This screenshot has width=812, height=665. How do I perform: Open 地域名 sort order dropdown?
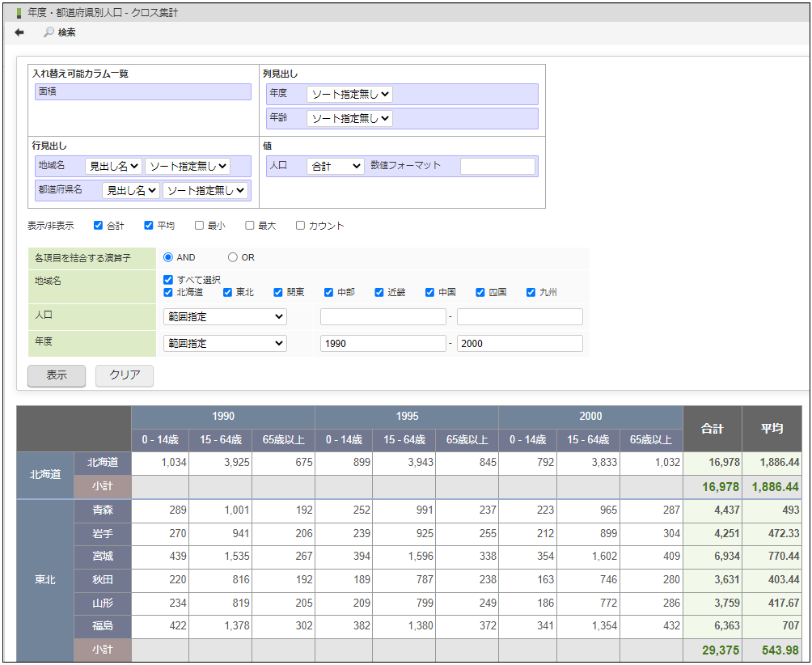point(188,167)
